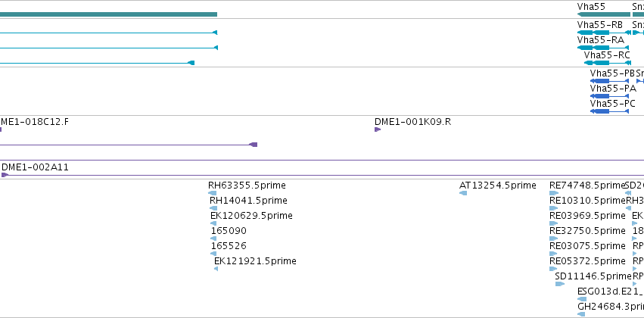The image size is (644, 318).
Task: Click the Vha55-RC transcript glyph
Action: point(608,63)
